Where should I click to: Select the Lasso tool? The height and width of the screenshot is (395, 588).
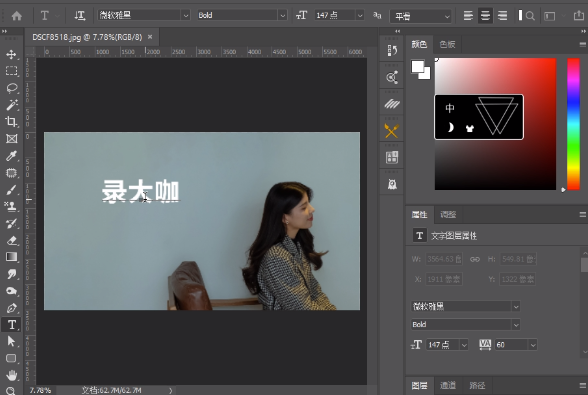(x=11, y=88)
